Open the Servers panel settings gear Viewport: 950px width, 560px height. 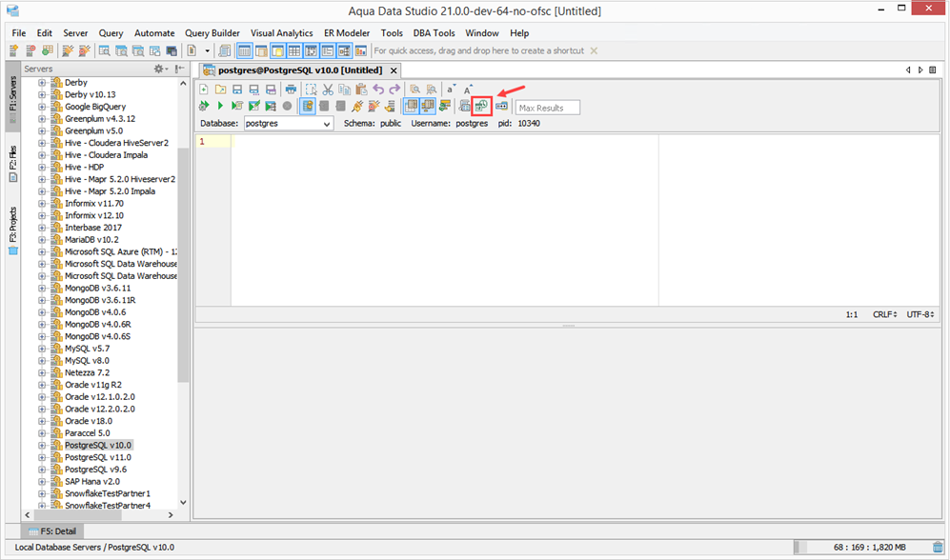point(160,69)
